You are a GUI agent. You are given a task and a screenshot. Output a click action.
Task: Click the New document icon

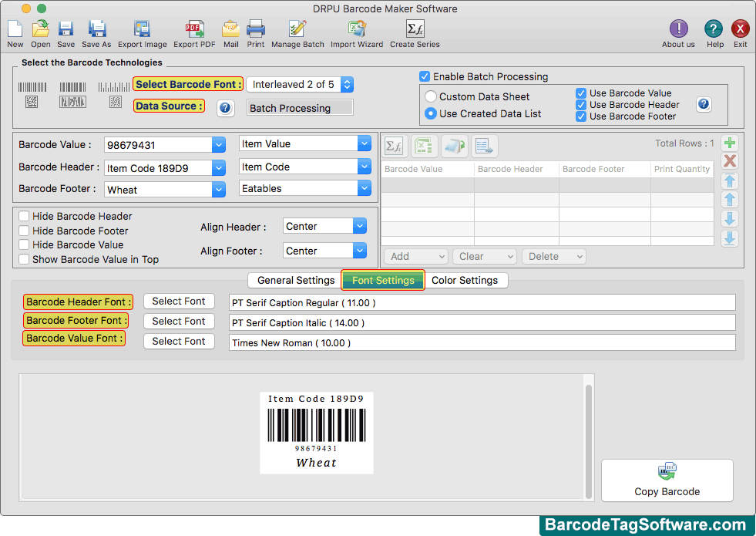15,29
